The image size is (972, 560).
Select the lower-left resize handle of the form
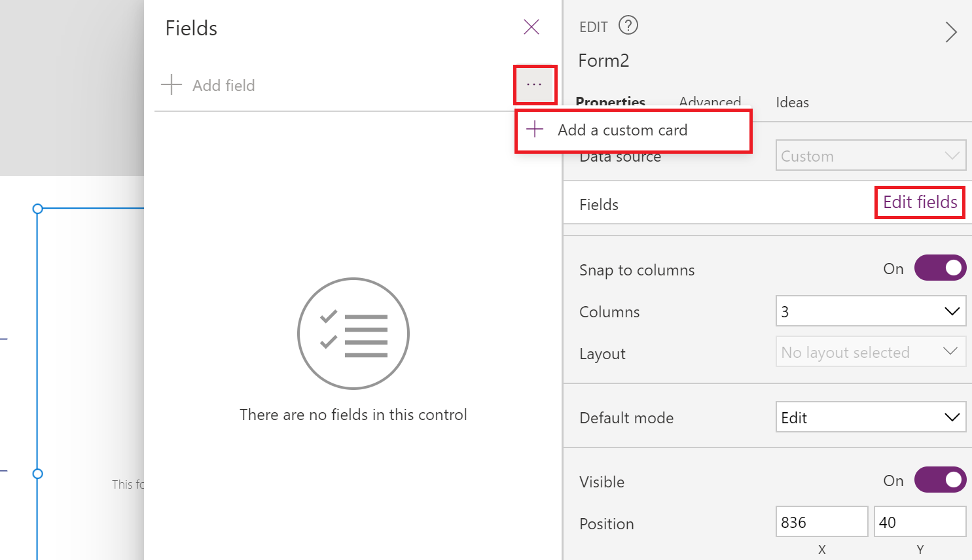[37, 474]
